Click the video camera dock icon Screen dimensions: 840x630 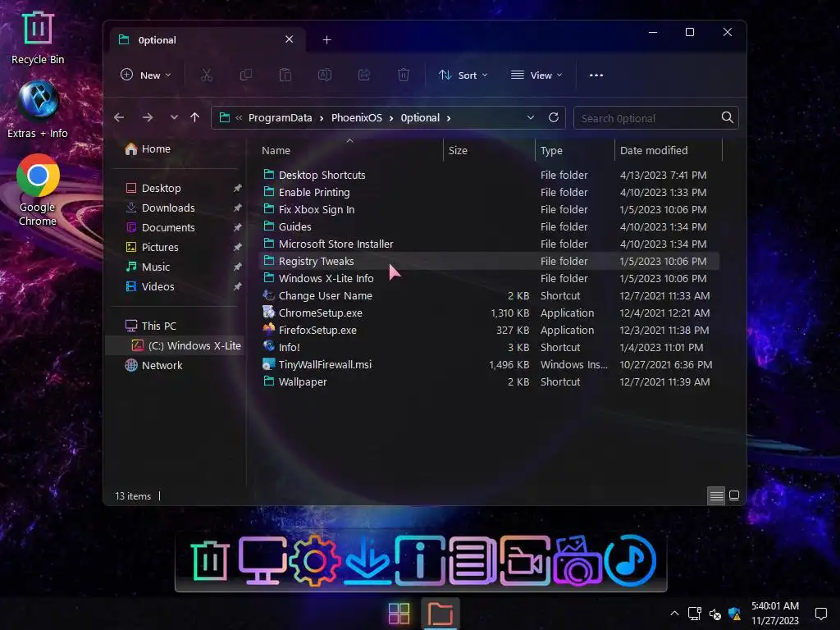[x=525, y=560]
